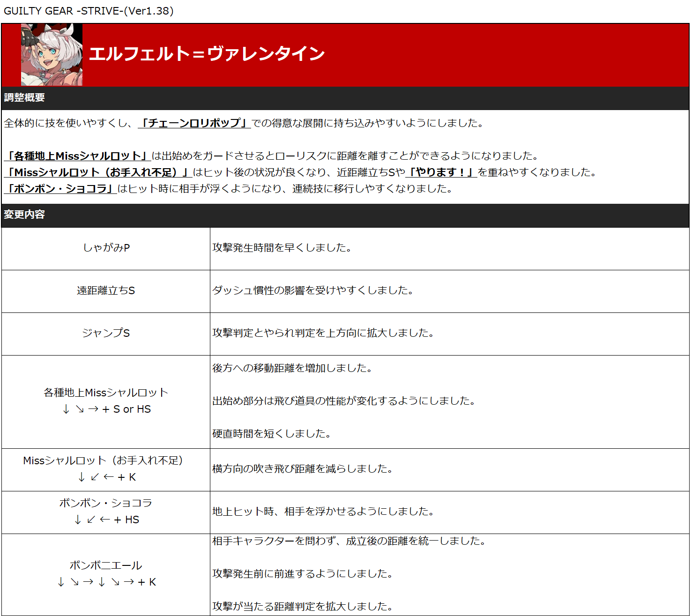Screen dimensions: 691x616
Task: Click the ↓↙← + HS command input
Action: click(106, 520)
